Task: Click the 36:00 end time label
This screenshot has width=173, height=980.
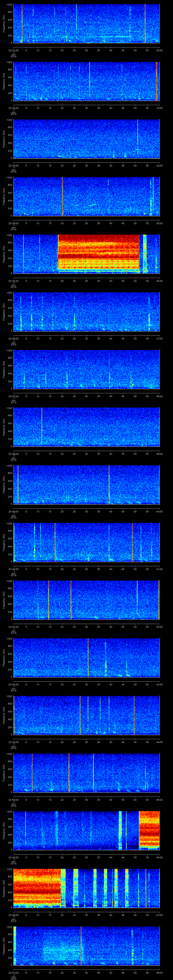Action: (159, 281)
